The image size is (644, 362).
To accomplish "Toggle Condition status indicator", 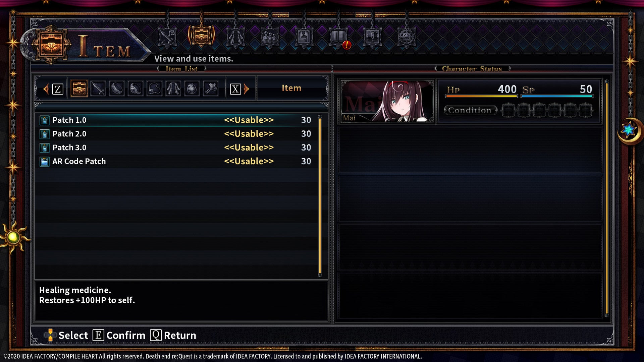I will click(x=470, y=110).
